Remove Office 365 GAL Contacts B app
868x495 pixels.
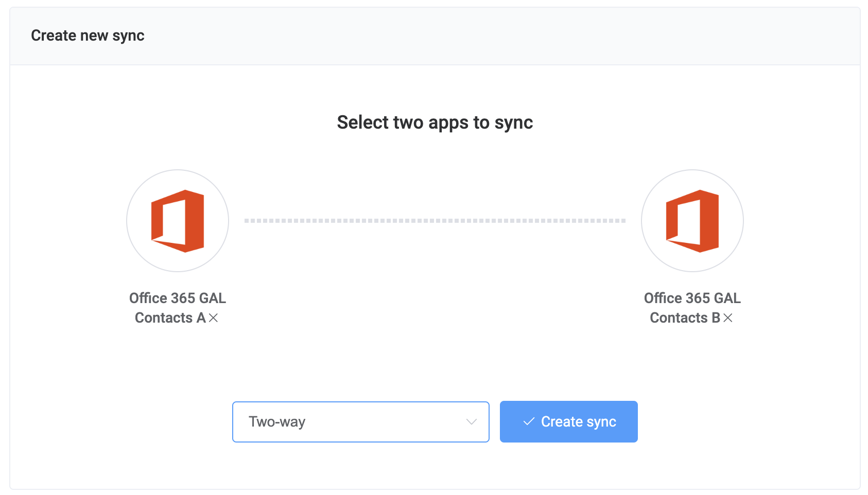[727, 318]
